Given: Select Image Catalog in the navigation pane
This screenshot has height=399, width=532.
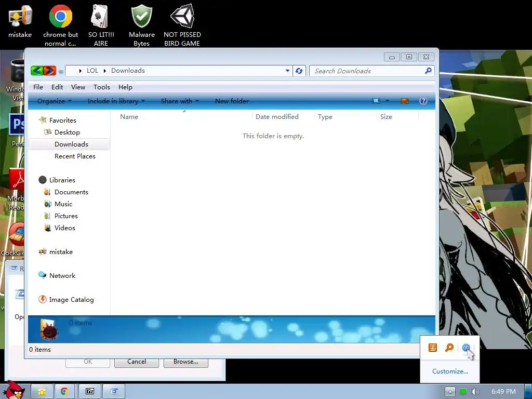Looking at the screenshot, I should tap(71, 300).
